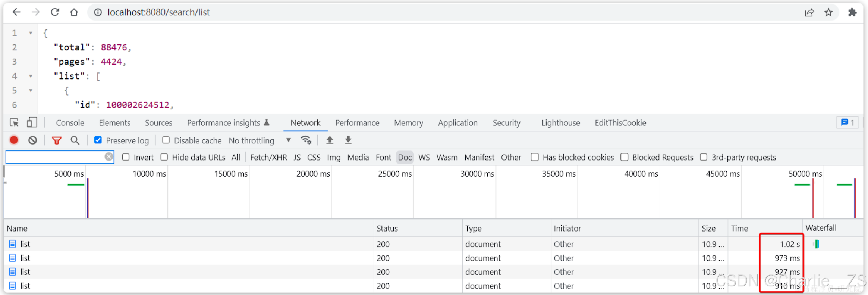This screenshot has width=868, height=295.
Task: Stop recording network log red button
Action: pos(14,140)
